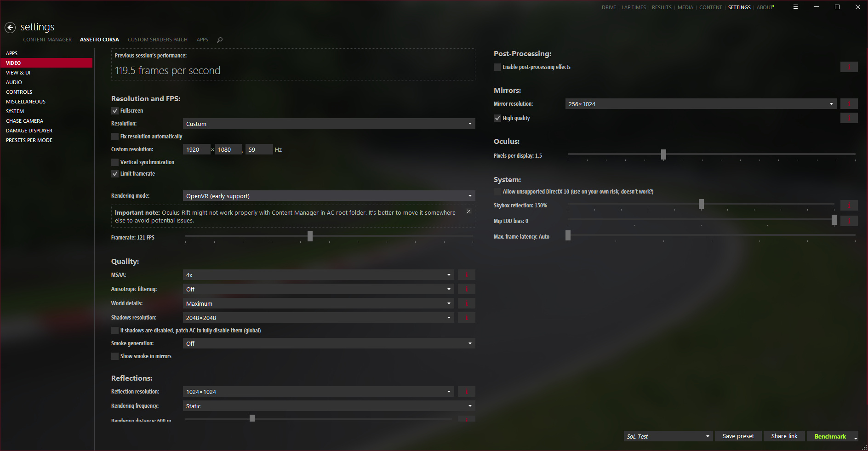Toggle the Fullscreen checkbox
868x451 pixels.
[115, 111]
